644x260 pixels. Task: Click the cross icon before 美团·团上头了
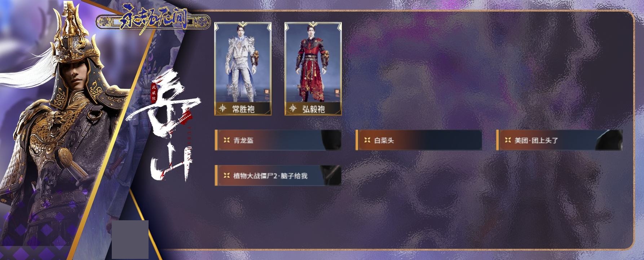tap(508, 140)
